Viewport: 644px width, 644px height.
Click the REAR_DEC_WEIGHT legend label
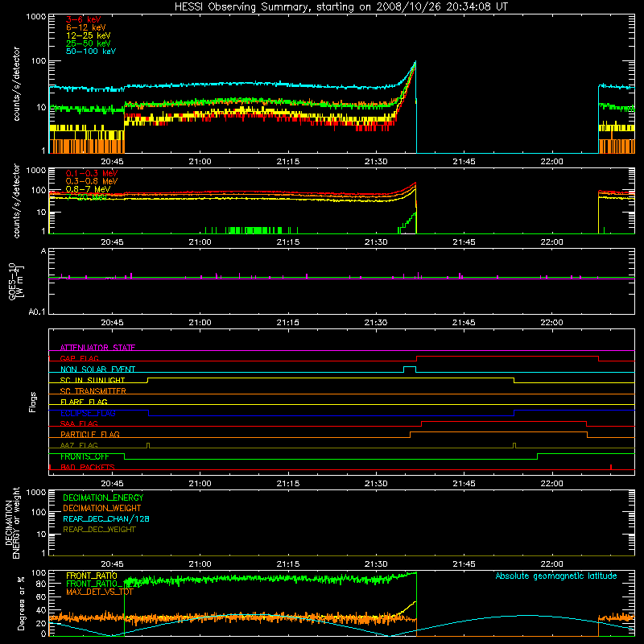click(99, 530)
